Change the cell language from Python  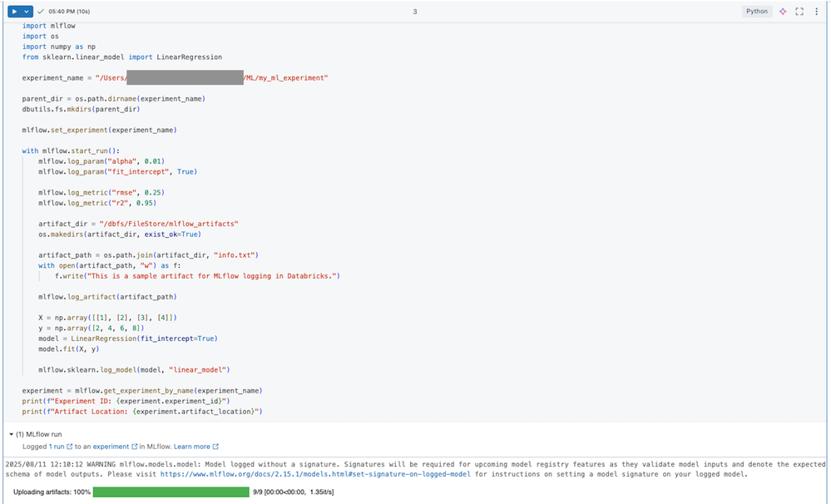[x=757, y=12]
